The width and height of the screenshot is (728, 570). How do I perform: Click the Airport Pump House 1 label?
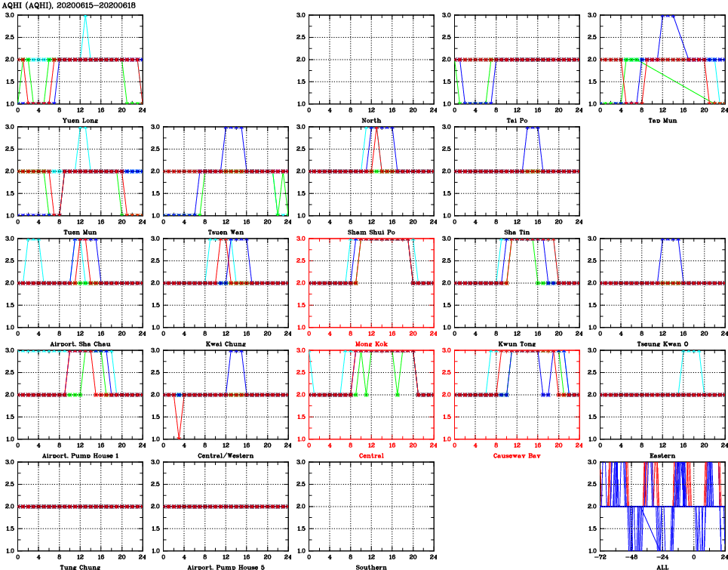[x=80, y=456]
